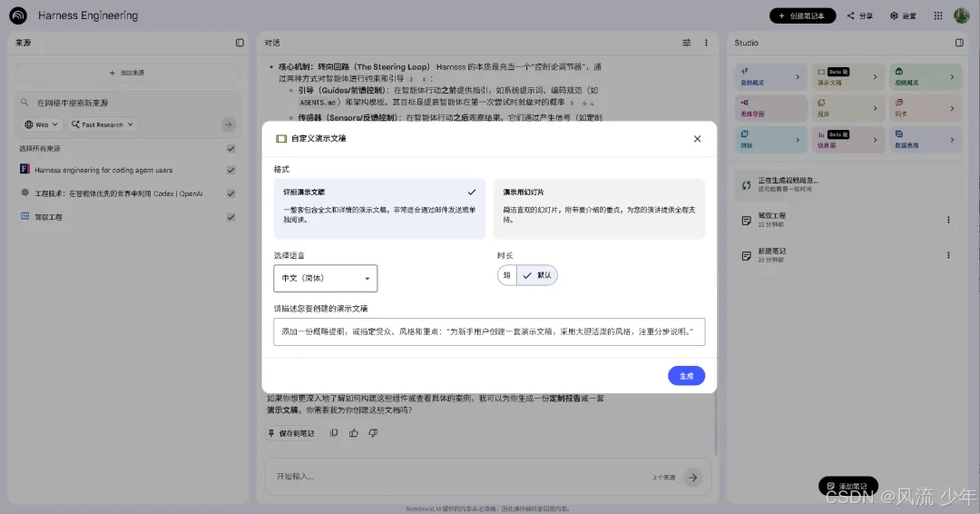Expand 信息图 options arrow
Viewport: 980px width, 514px height.
(875, 140)
